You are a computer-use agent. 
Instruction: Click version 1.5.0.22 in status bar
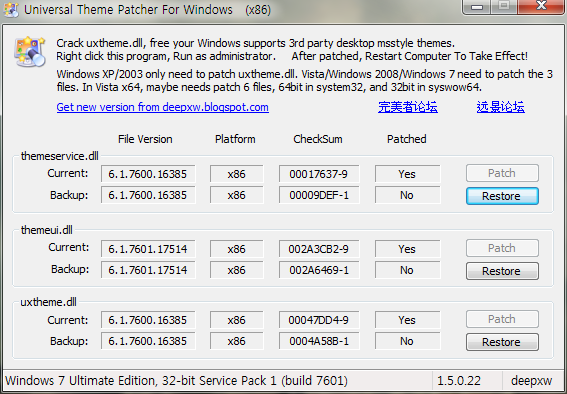pyautogui.click(x=459, y=381)
